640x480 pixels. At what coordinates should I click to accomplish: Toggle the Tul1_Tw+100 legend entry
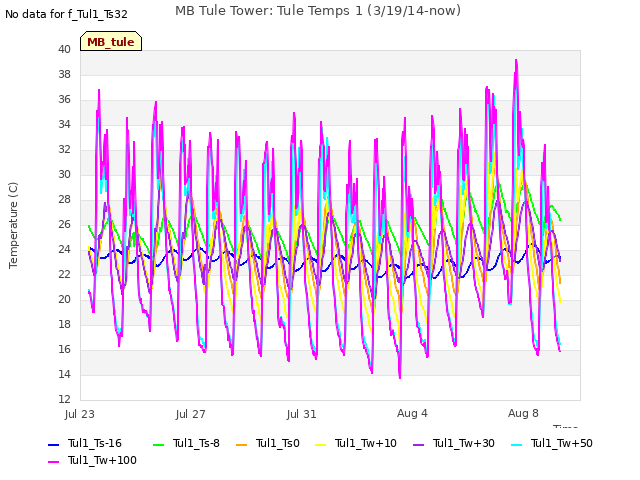click(x=92, y=460)
